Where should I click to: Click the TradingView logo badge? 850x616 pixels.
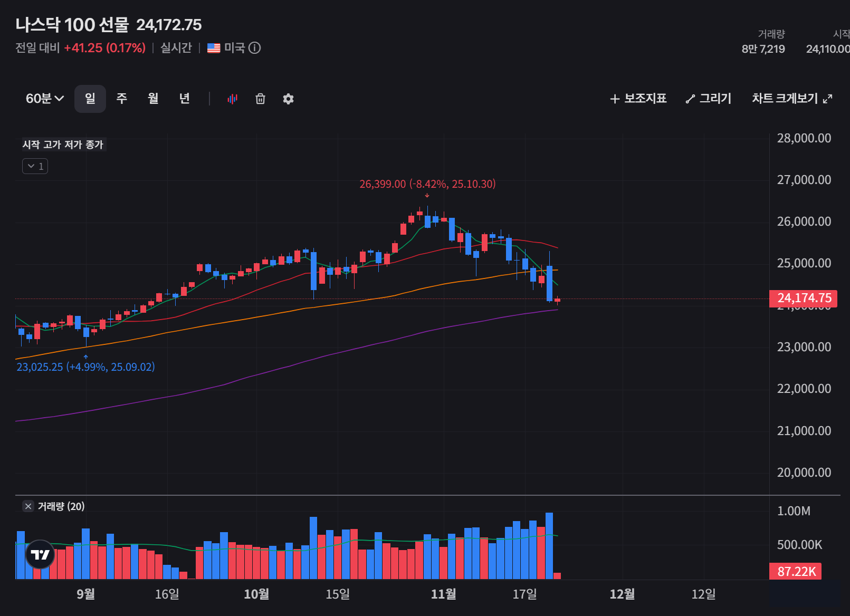(x=40, y=554)
